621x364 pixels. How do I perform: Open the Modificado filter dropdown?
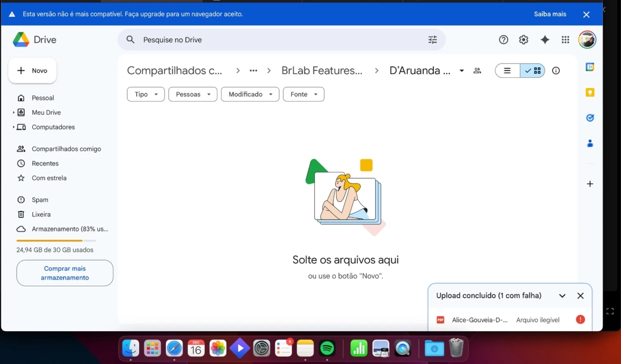point(250,94)
